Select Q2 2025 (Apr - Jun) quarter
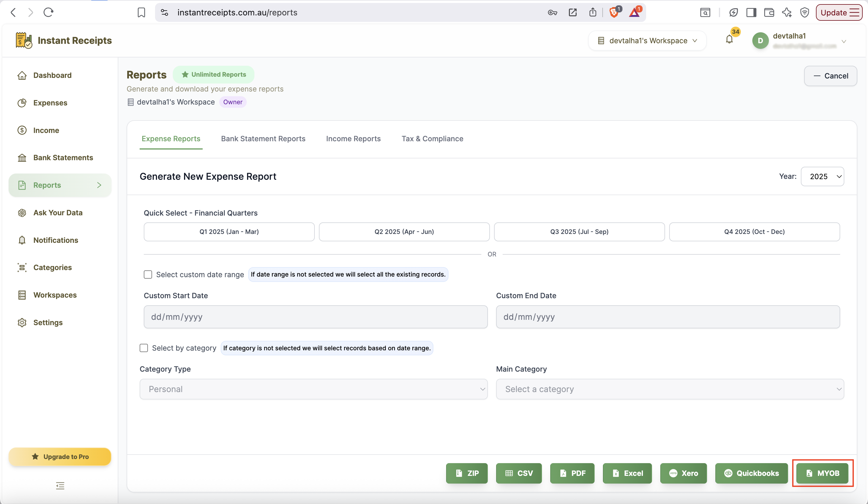The image size is (868, 504). [404, 232]
